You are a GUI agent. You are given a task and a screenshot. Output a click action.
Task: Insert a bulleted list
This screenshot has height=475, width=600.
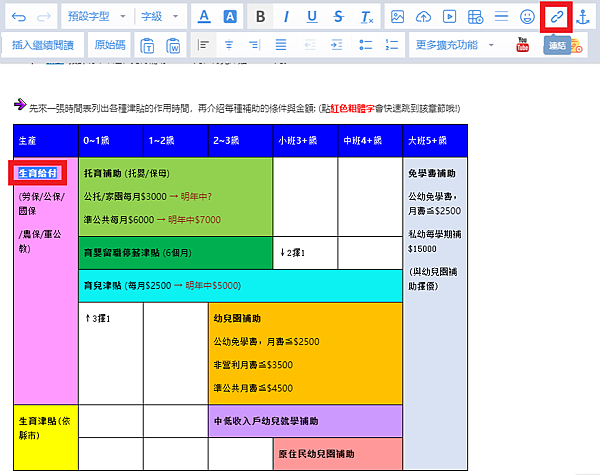(x=365, y=45)
